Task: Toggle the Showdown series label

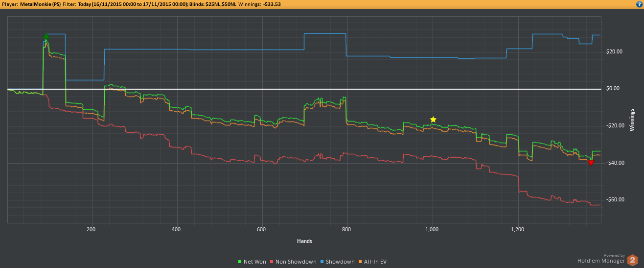Action: 340,262
